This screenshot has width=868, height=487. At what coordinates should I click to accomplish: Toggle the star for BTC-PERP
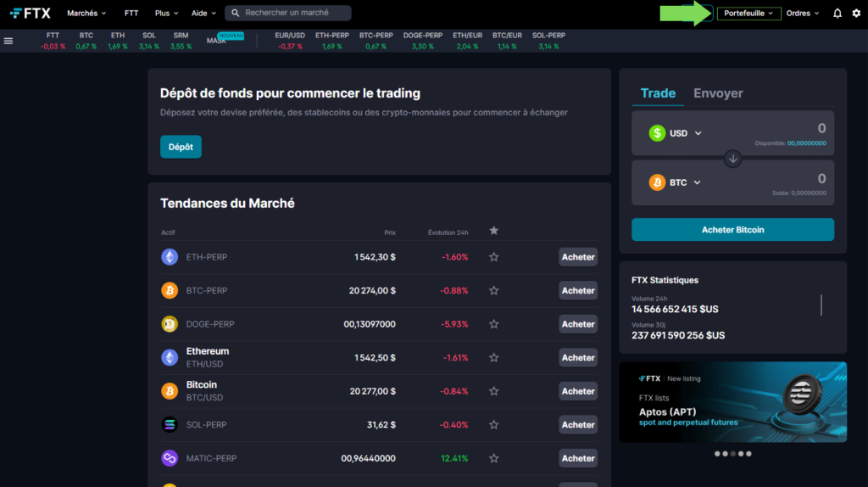pyautogui.click(x=493, y=291)
